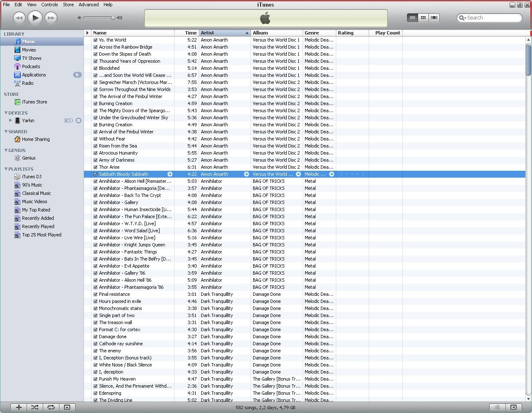
Task: Sort by the Name column header
Action: click(x=133, y=33)
